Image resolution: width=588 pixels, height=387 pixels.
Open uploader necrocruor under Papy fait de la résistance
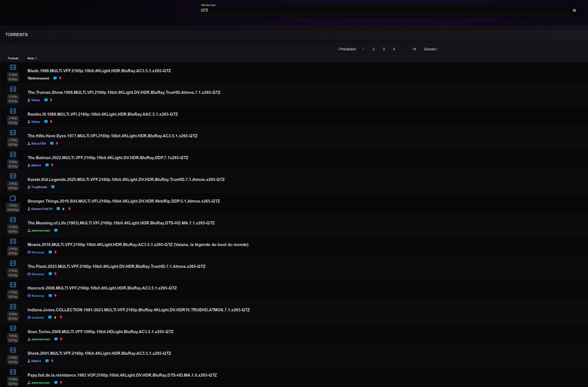click(41, 383)
